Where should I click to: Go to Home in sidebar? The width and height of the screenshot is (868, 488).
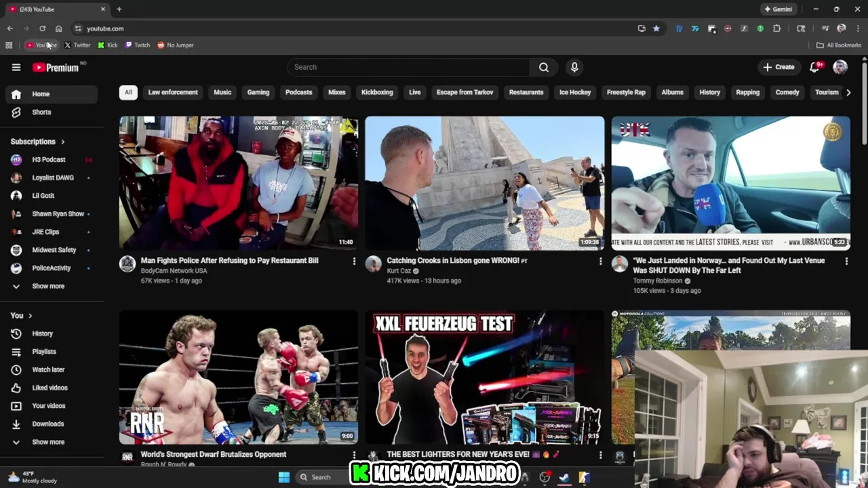pyautogui.click(x=52, y=94)
